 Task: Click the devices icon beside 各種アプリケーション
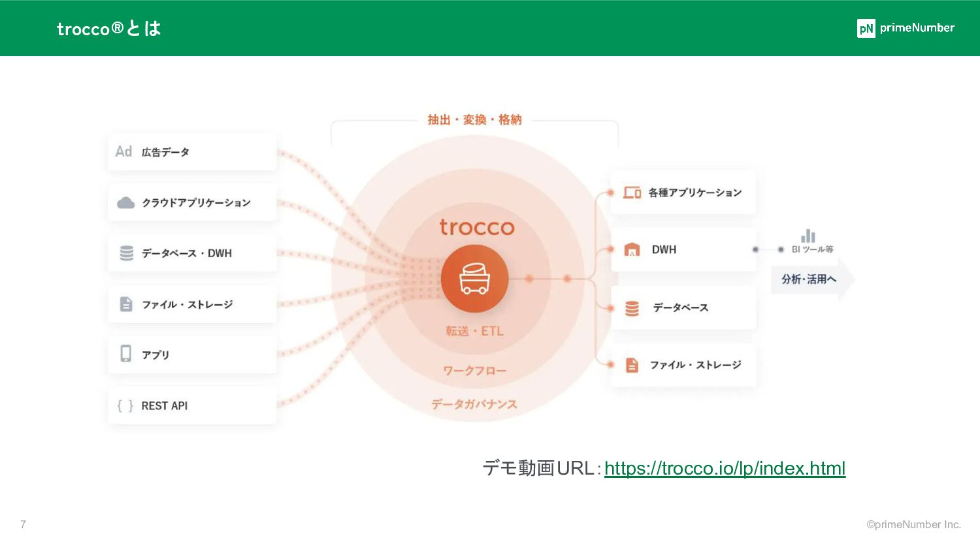[632, 192]
